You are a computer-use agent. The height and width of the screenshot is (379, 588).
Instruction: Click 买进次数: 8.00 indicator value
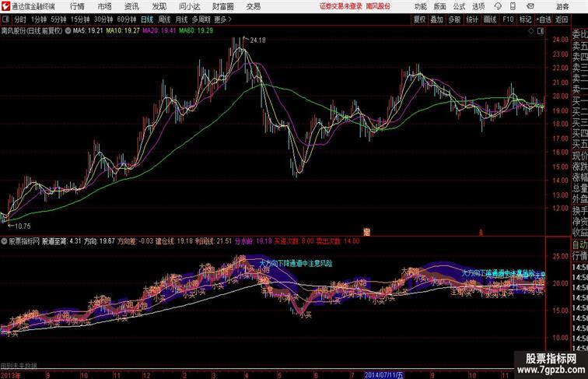pos(294,241)
